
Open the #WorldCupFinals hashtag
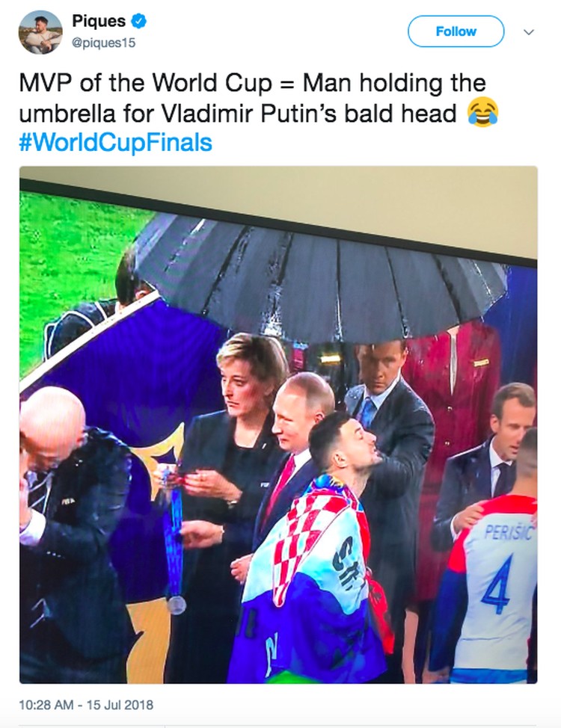[115, 143]
